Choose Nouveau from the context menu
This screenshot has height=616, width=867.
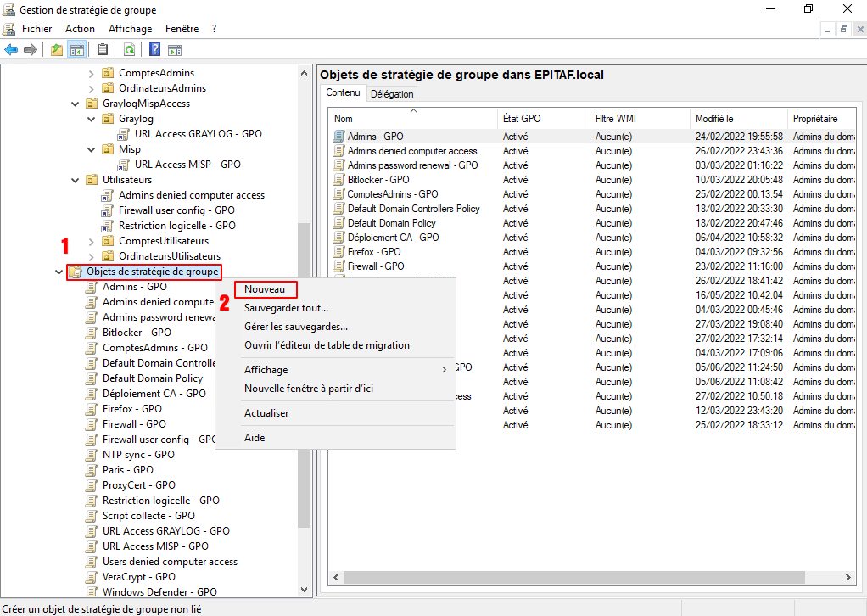(x=265, y=290)
